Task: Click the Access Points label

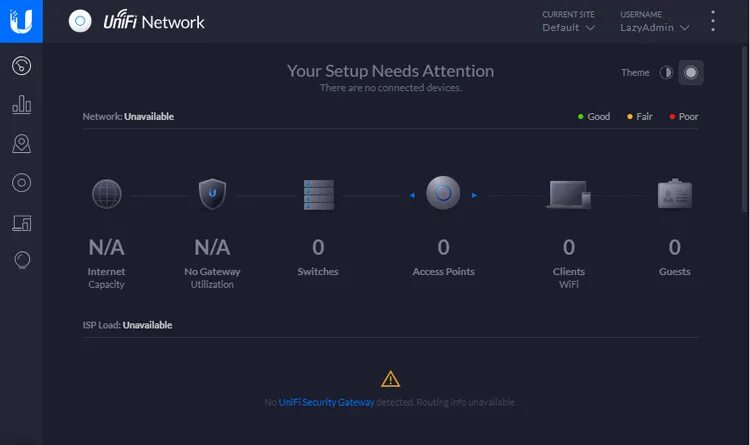Action: click(x=443, y=272)
